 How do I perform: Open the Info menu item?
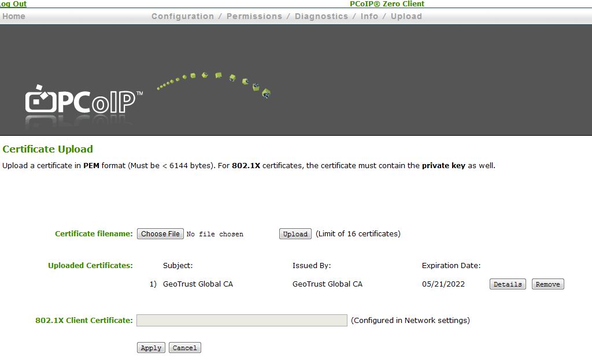click(x=369, y=16)
